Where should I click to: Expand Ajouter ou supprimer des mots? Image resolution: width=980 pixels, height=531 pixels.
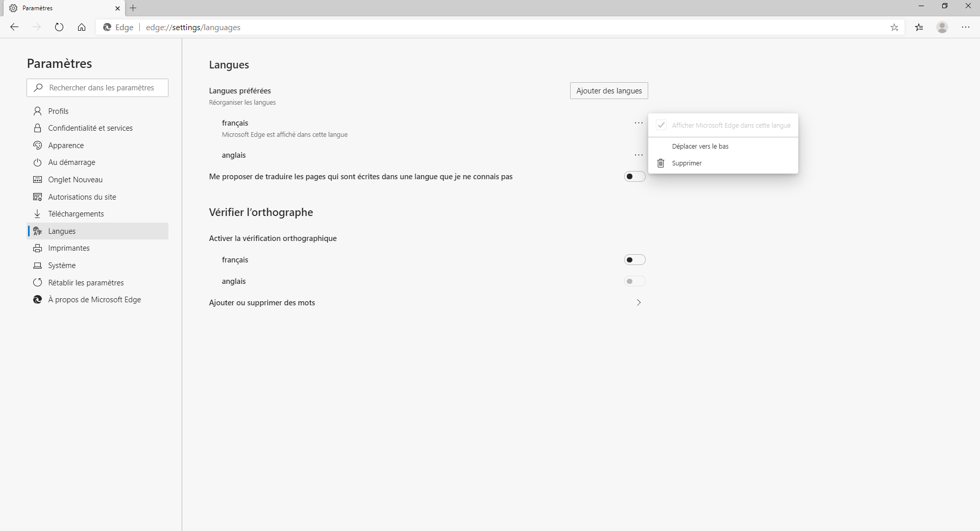(x=639, y=302)
